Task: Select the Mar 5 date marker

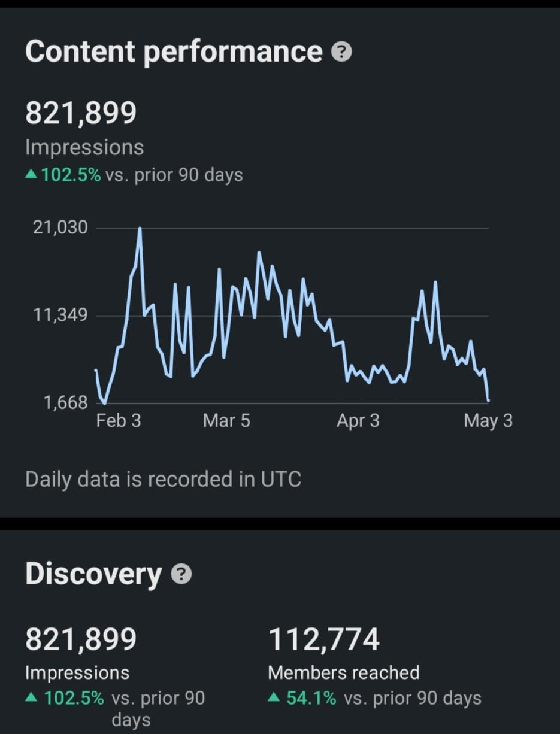Action: click(226, 421)
